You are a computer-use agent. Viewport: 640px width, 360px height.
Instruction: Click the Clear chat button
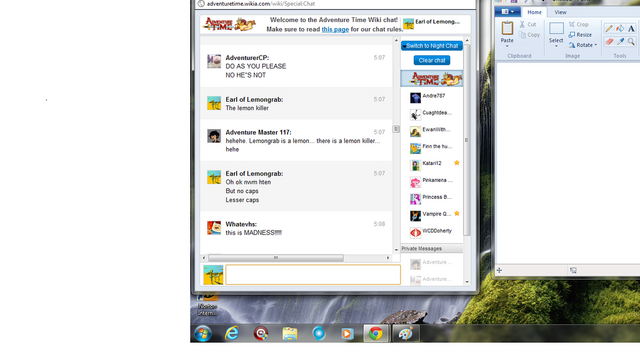coord(432,60)
